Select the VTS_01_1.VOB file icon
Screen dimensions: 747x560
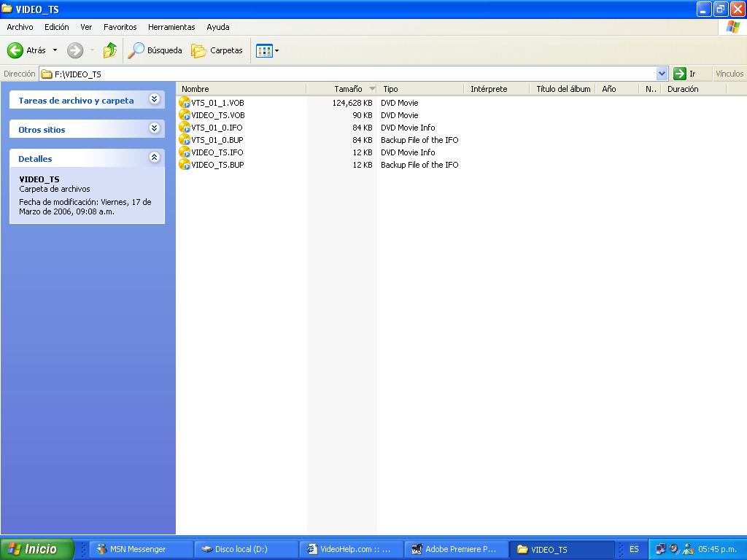click(185, 102)
